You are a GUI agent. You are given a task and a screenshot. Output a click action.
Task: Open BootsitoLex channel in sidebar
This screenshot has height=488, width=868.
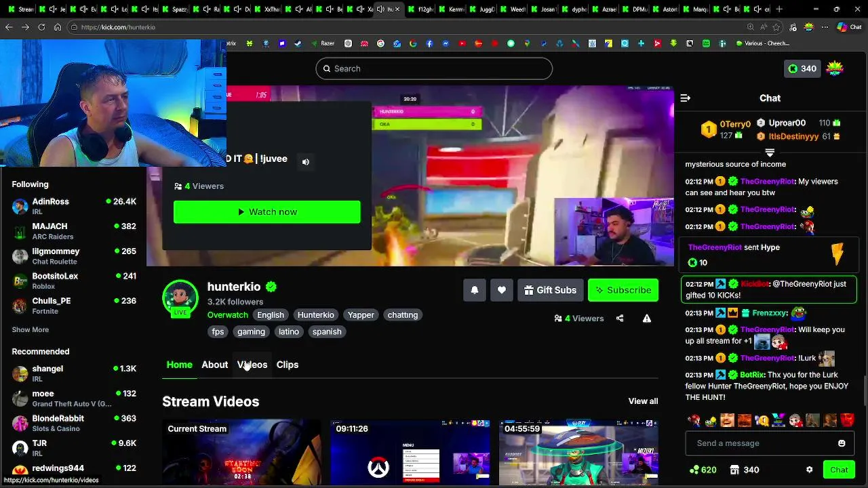coord(74,281)
